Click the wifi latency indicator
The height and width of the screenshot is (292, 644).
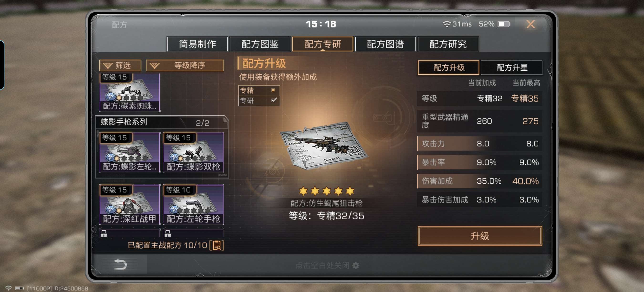point(457,24)
